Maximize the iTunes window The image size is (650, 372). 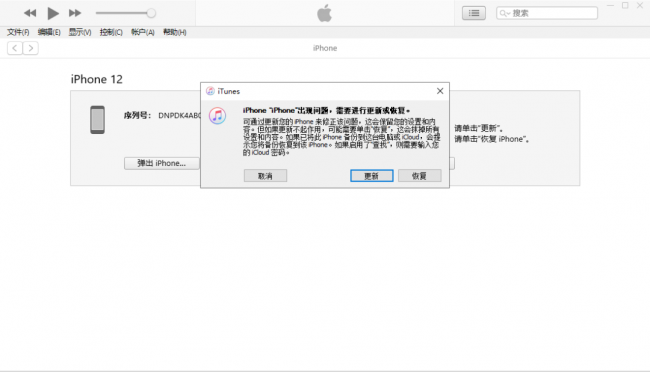pos(625,5)
